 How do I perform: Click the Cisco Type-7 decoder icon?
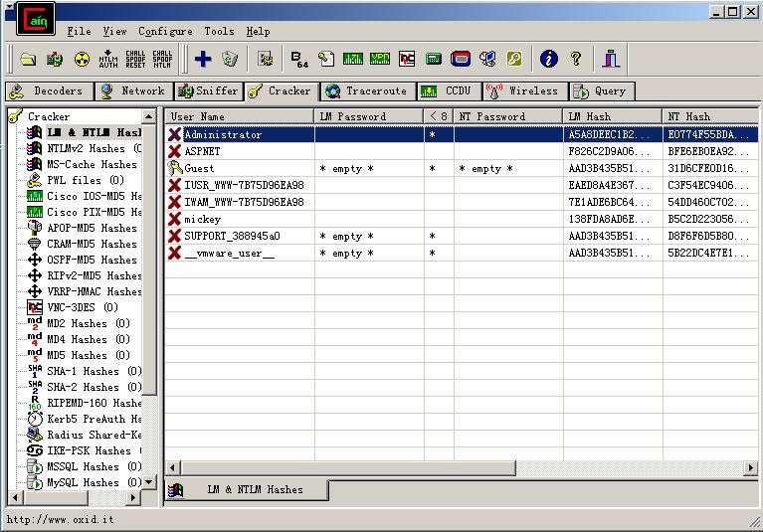tap(353, 60)
